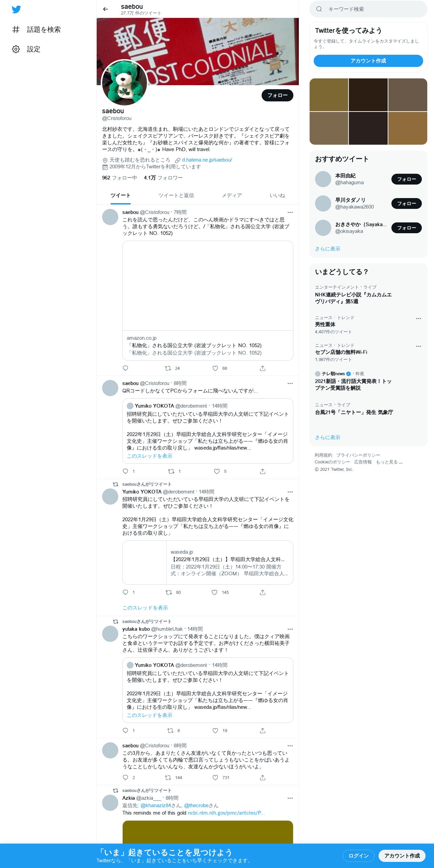Reply to the 私物化 amazon tweet

point(125,368)
